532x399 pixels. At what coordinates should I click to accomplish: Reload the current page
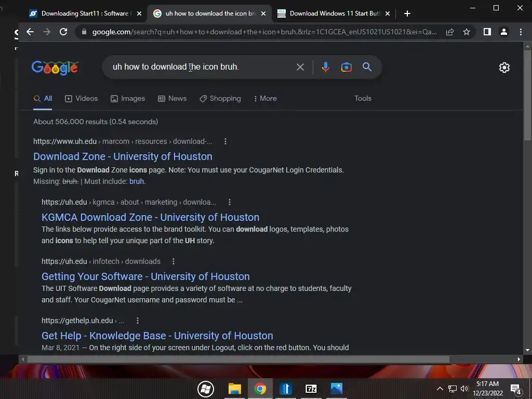(63, 32)
